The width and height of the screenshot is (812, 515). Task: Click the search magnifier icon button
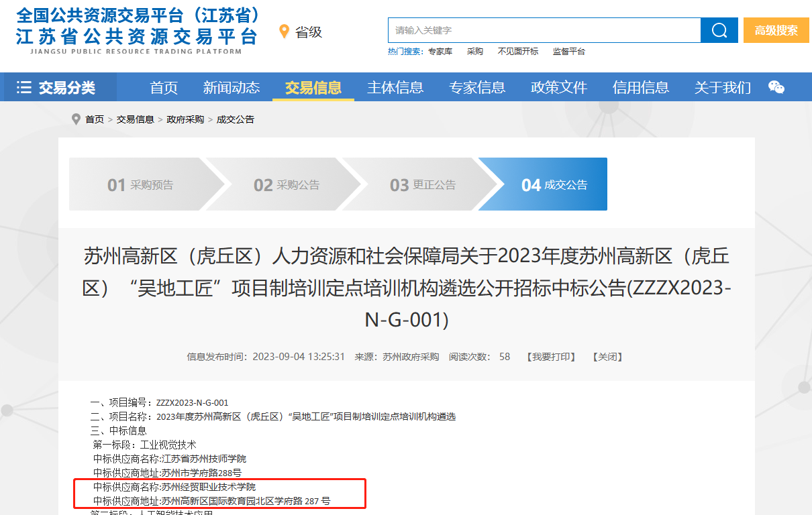[x=719, y=30]
